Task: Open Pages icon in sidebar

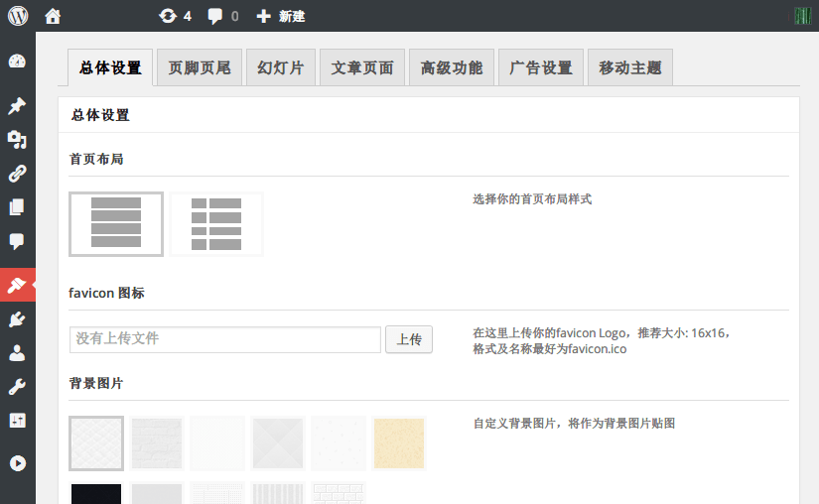Action: click(17, 207)
